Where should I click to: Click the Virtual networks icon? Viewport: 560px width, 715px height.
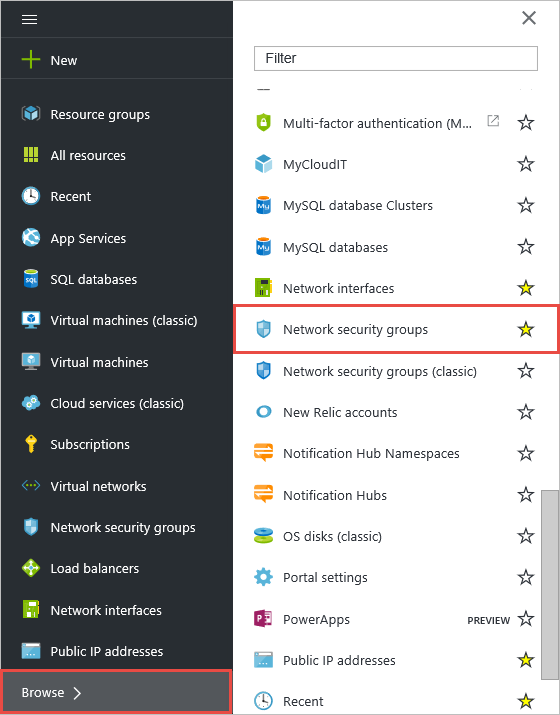[x=31, y=486]
